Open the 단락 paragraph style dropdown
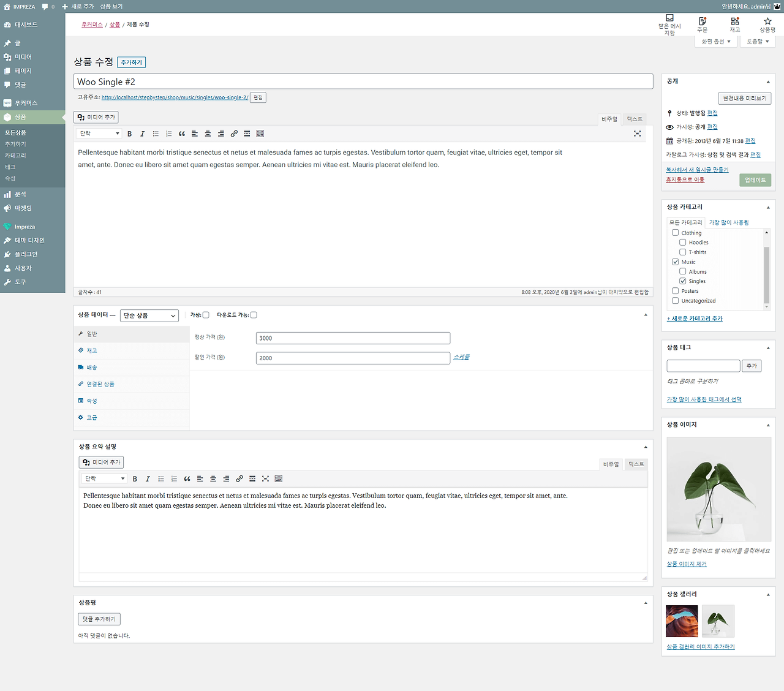 coord(98,133)
